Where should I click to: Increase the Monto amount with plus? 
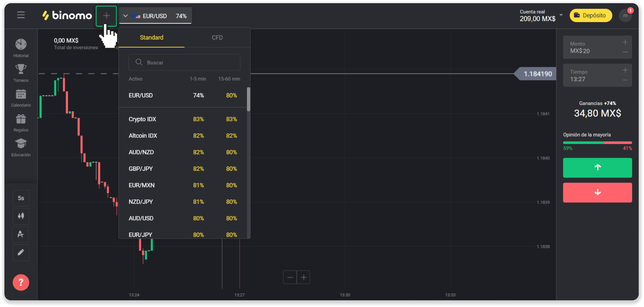[625, 42]
